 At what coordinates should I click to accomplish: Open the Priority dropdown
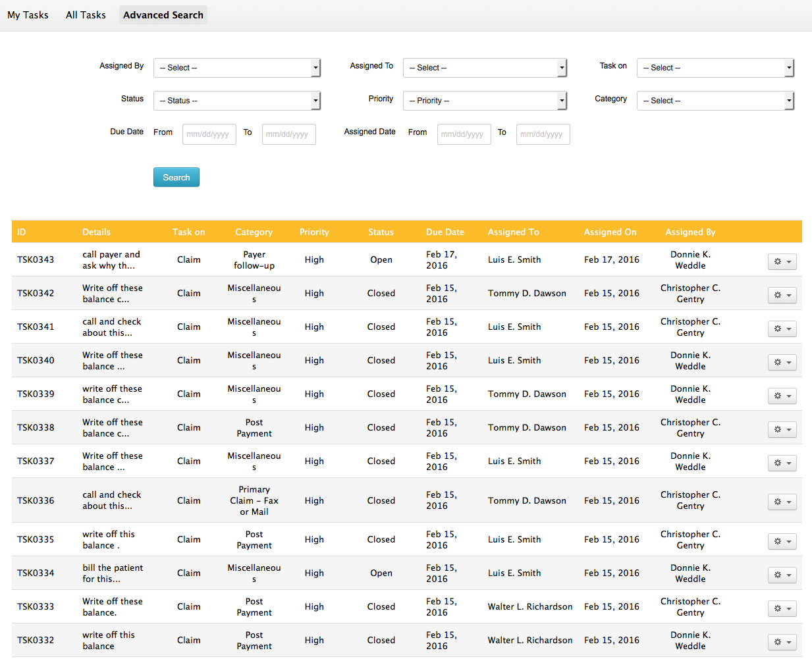point(485,101)
